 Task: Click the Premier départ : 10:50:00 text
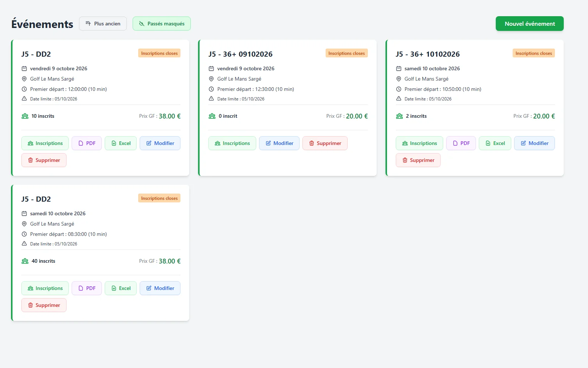443,89
